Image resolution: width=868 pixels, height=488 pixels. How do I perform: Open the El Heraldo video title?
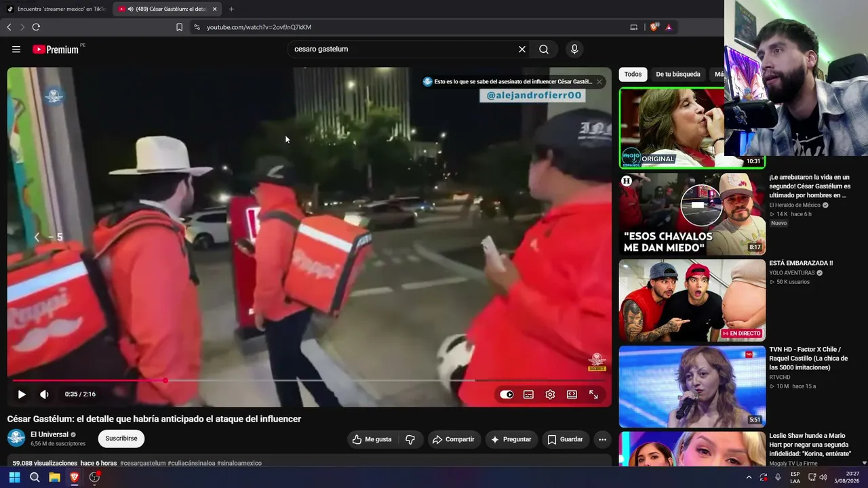click(810, 186)
